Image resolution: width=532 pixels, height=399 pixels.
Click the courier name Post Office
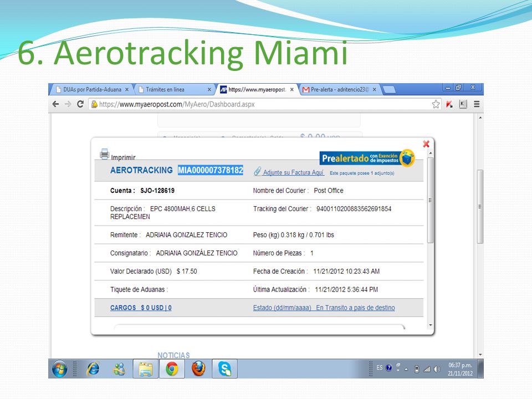click(329, 191)
